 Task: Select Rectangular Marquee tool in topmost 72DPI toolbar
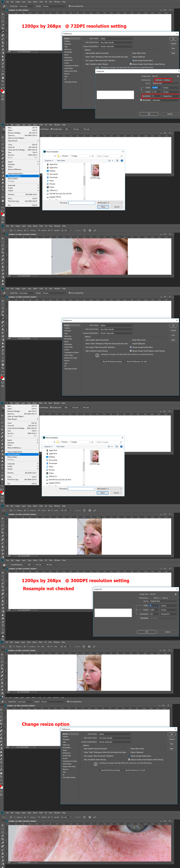point(3,18)
